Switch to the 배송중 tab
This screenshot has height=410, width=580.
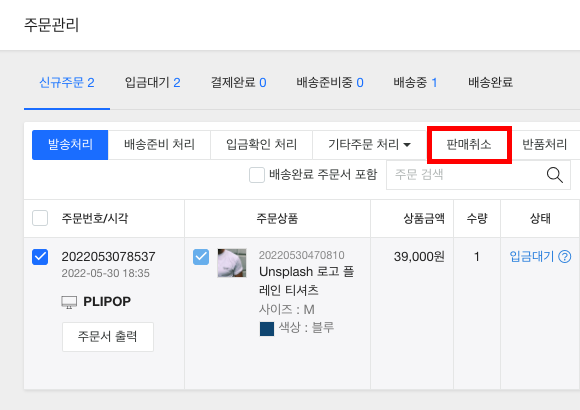pos(415,83)
